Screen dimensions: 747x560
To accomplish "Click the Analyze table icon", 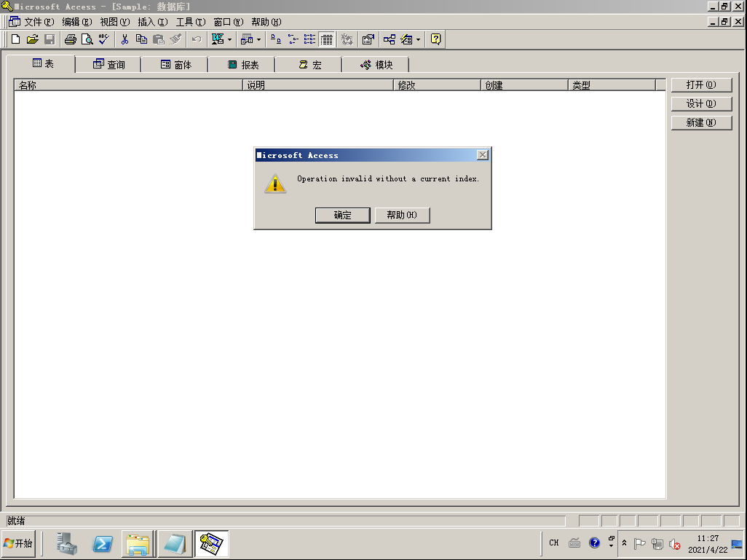I will click(x=247, y=39).
